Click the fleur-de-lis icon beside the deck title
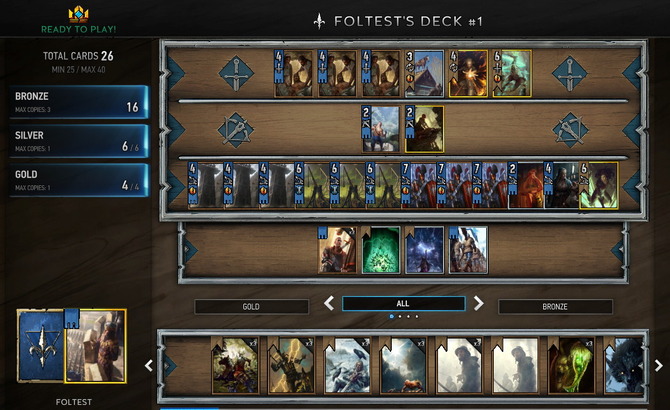This screenshot has width=670, height=410. [319, 21]
